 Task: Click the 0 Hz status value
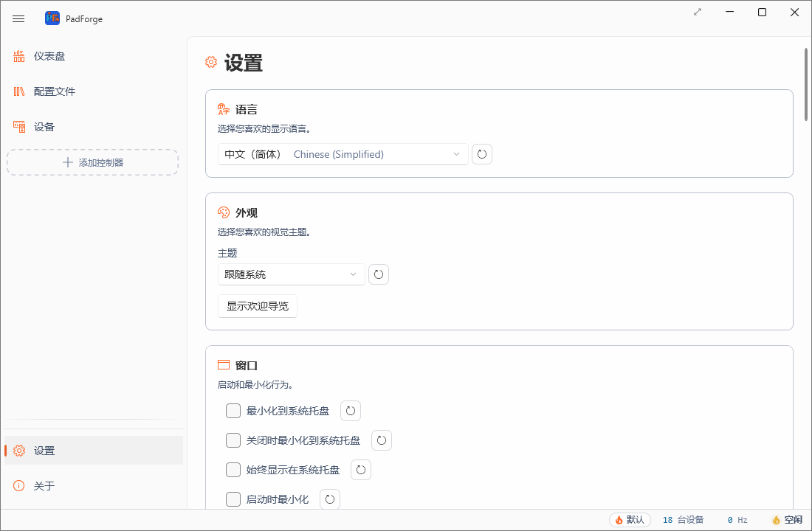point(737,520)
